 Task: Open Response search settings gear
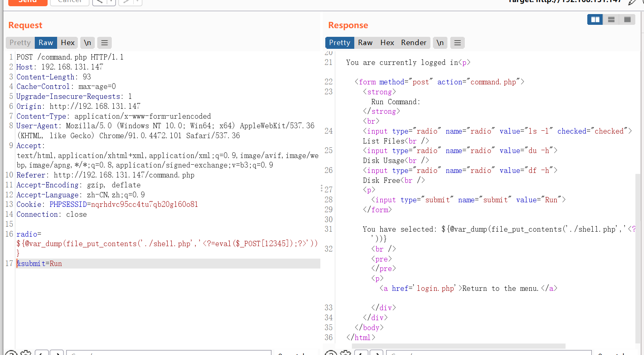[x=346, y=353]
